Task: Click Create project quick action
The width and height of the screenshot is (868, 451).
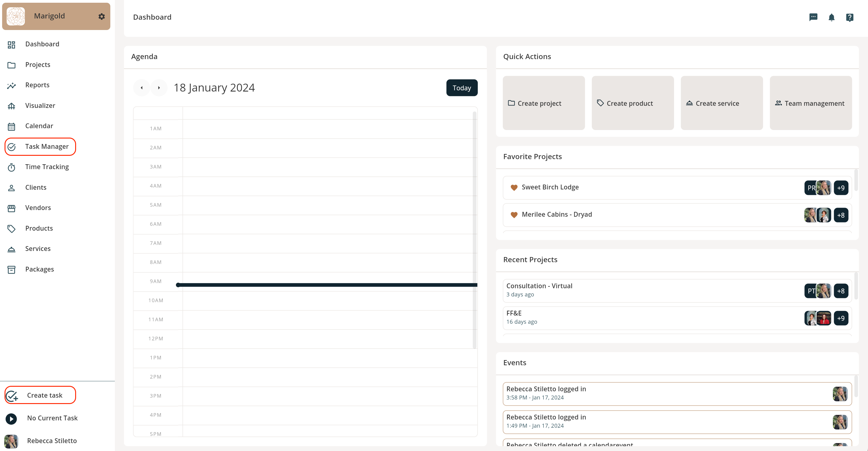Action: point(543,103)
